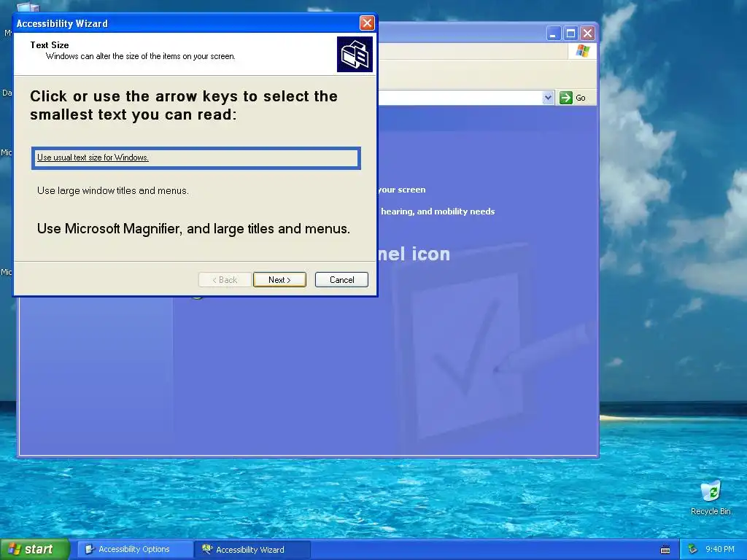Click the 'hearing, and mobility needs' link
This screenshot has height=560, width=747.
(438, 211)
